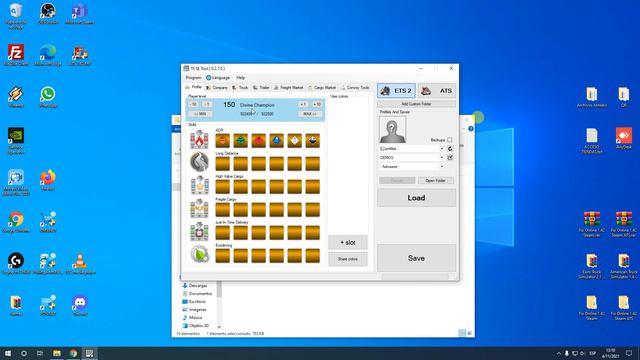The height and width of the screenshot is (360, 640).
Task: Open Google Chrome desktop shortcut
Action: 16,222
